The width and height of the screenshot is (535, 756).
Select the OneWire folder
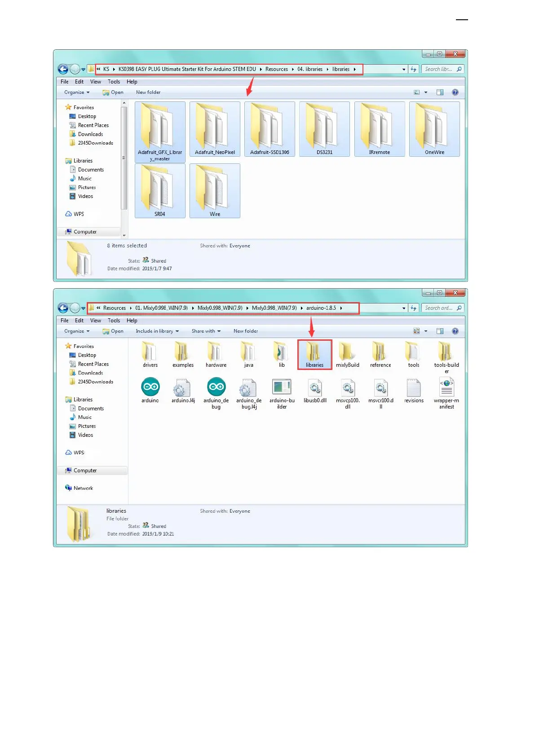tap(434, 129)
